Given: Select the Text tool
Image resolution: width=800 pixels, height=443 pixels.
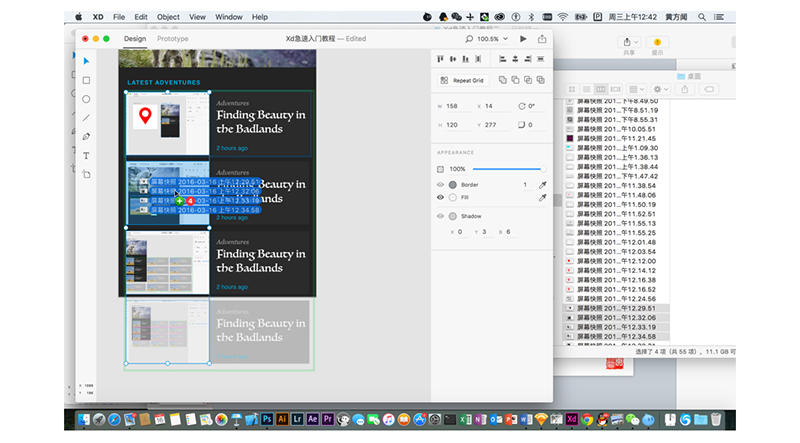Looking at the screenshot, I should 86,155.
